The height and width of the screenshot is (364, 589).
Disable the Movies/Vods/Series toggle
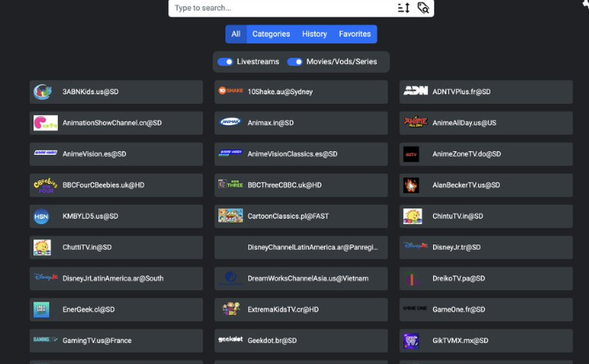(295, 62)
